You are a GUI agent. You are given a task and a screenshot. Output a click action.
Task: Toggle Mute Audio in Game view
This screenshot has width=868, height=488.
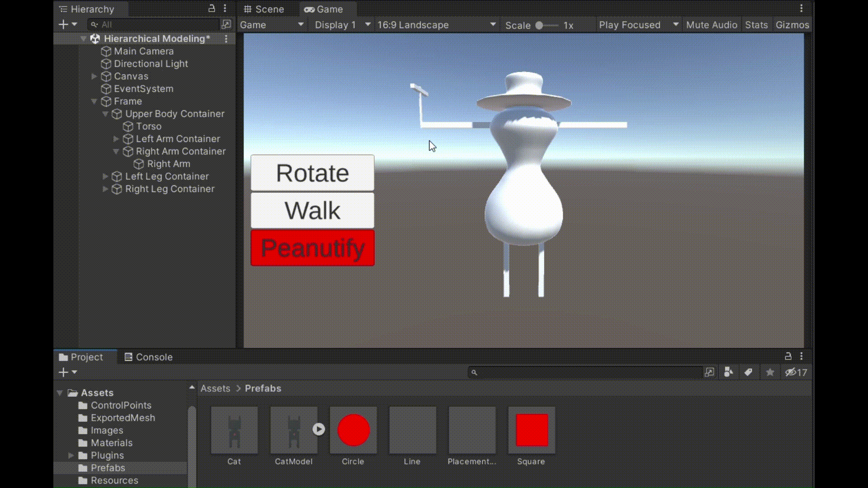coord(712,25)
